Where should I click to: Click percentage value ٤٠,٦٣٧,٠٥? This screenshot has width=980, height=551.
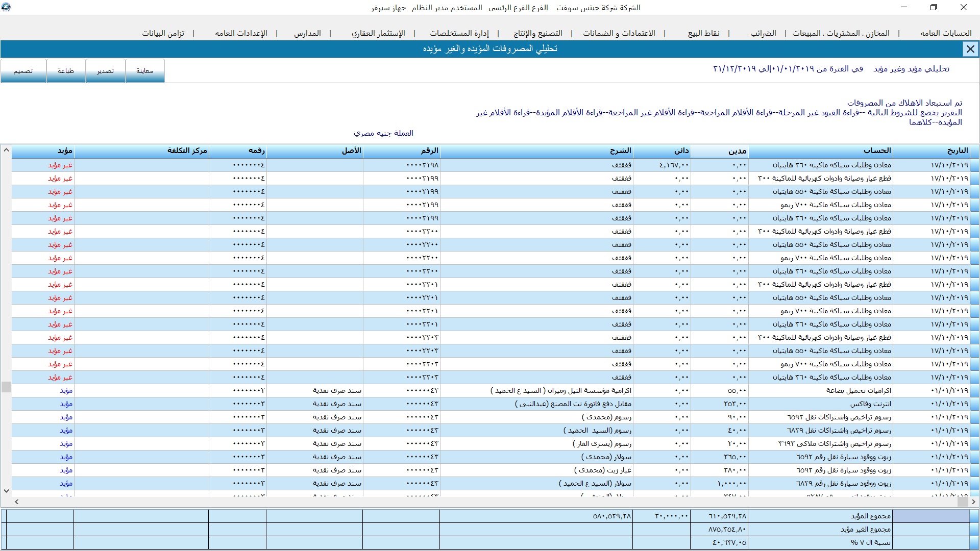(729, 542)
